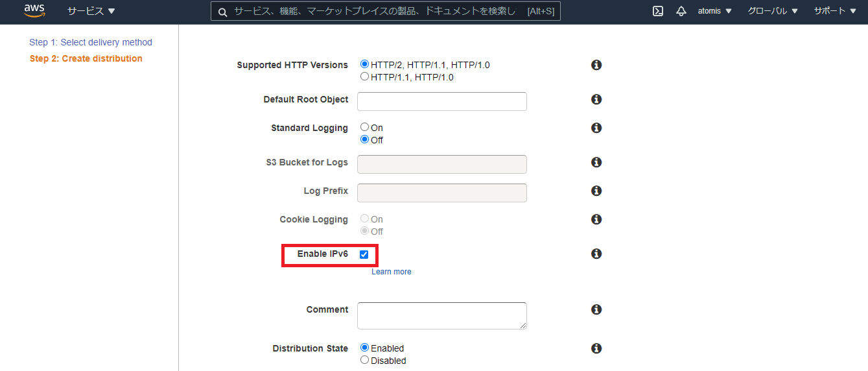
Task: Show info for Comment field
Action: (596, 309)
